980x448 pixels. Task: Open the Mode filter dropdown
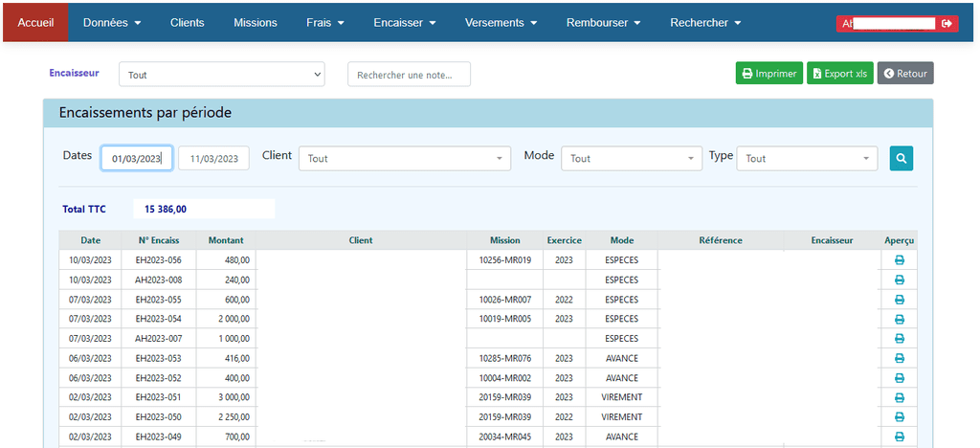(x=632, y=159)
